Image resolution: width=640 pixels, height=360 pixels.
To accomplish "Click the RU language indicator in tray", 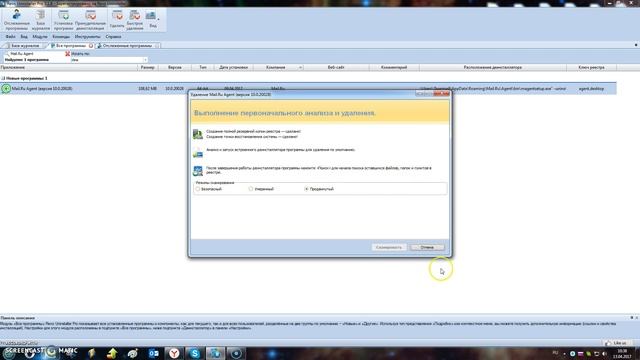I will (x=555, y=353).
